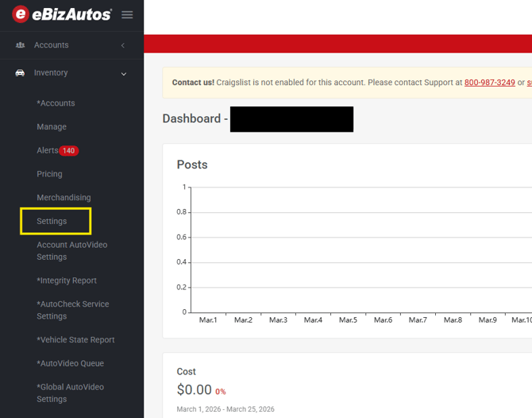Open the *Vehicle State Report
The width and height of the screenshot is (532, 418).
coord(75,339)
